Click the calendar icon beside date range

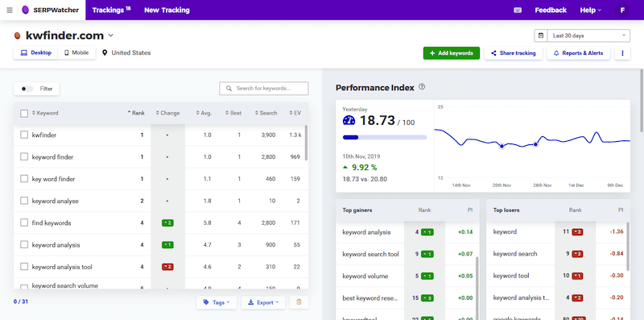[540, 35]
